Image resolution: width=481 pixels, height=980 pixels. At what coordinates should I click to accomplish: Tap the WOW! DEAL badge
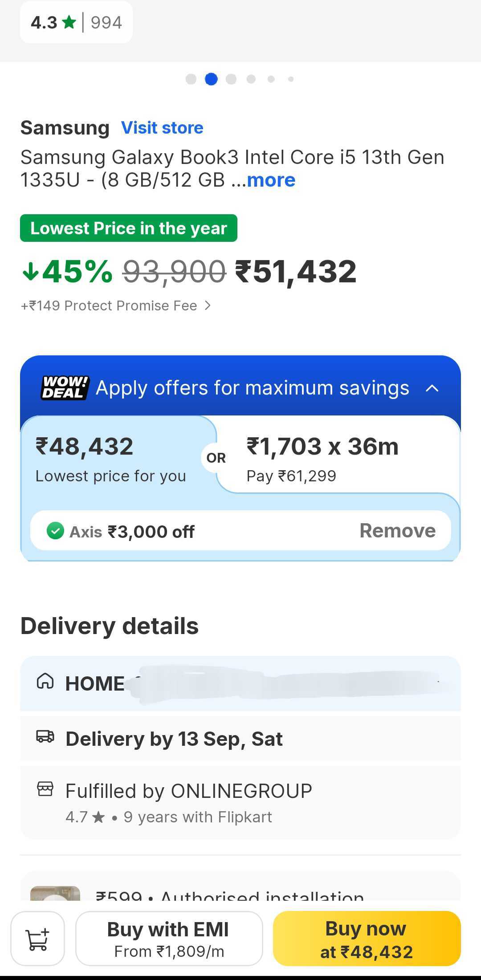65,388
